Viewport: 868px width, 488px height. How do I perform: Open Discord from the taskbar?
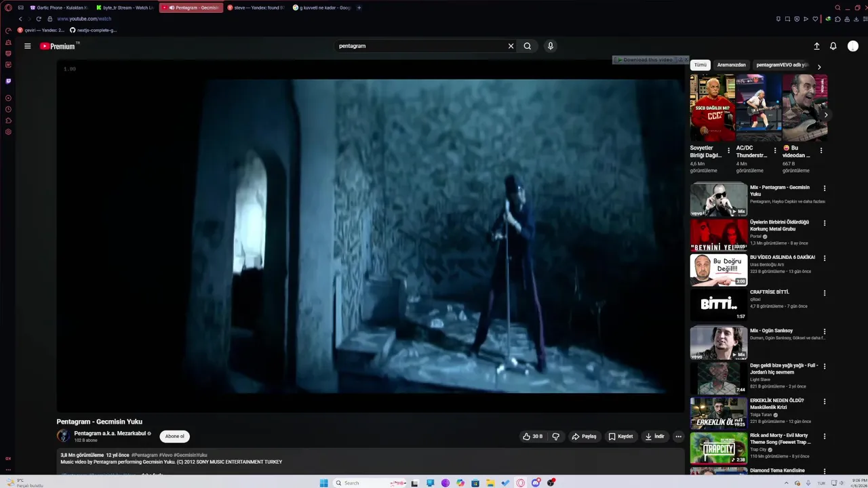[536, 483]
